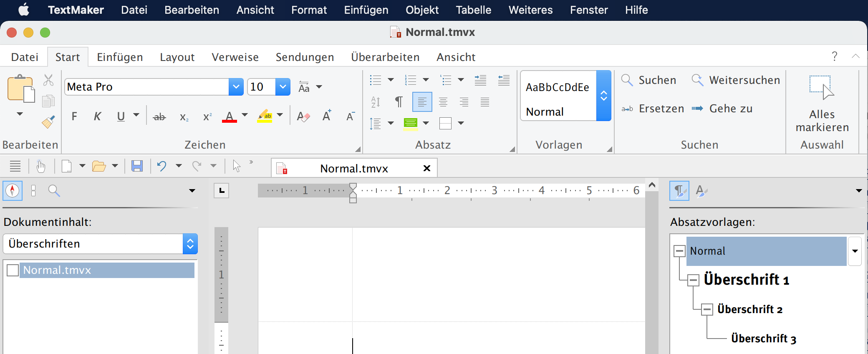Open the bullet list dropdown arrow
Viewport: 868px width, 354px height.
pyautogui.click(x=391, y=80)
